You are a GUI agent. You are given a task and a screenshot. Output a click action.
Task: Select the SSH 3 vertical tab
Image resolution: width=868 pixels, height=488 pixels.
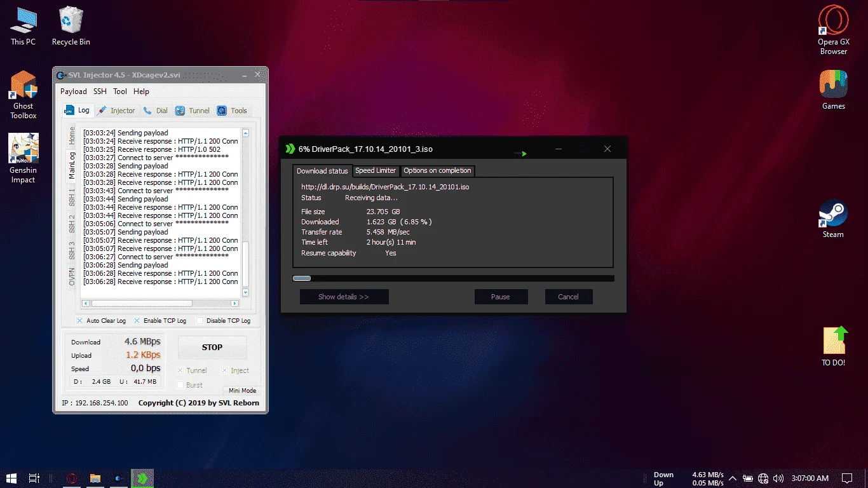[x=72, y=250]
